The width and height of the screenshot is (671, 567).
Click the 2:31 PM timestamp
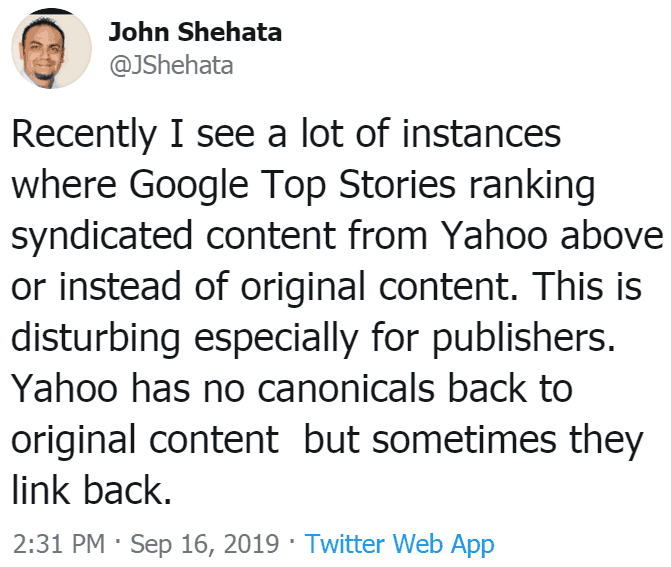(x=58, y=544)
